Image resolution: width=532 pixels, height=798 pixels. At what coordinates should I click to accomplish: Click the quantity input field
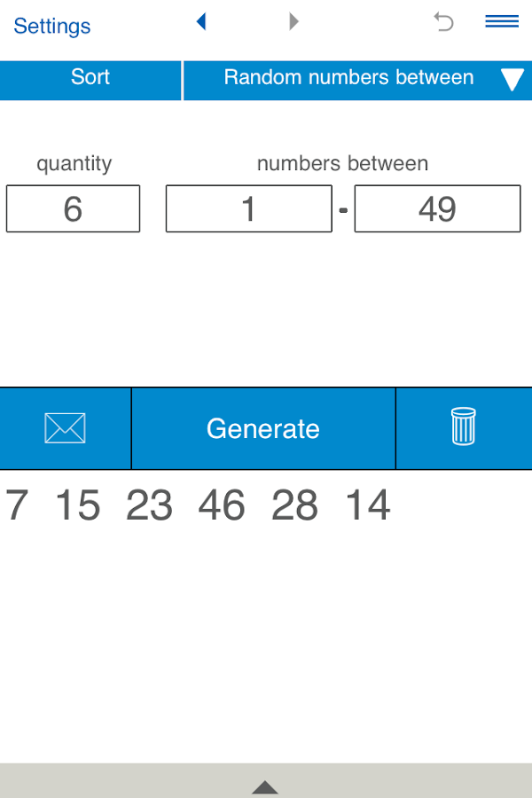73,209
